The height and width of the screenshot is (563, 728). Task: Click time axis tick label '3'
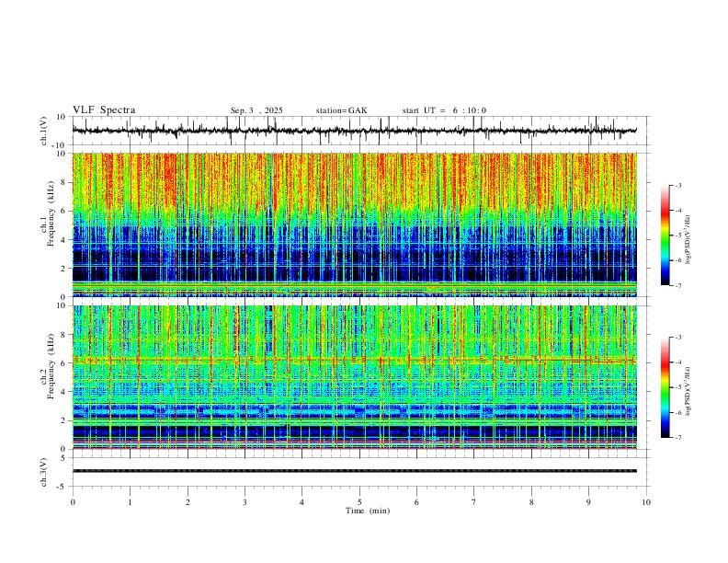(245, 502)
